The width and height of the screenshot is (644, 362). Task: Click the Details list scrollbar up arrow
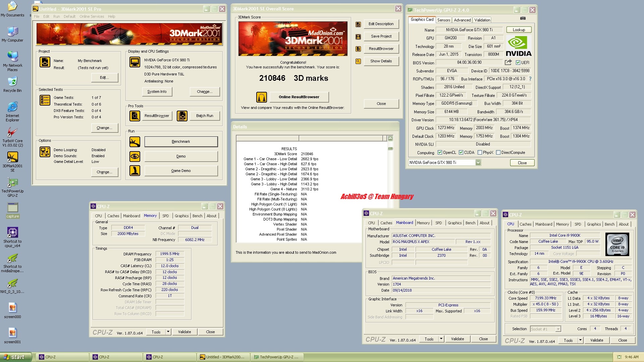pyautogui.click(x=390, y=138)
